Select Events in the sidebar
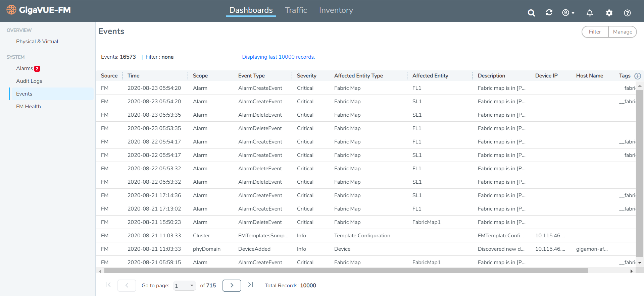The width and height of the screenshot is (644, 296). pos(51,94)
